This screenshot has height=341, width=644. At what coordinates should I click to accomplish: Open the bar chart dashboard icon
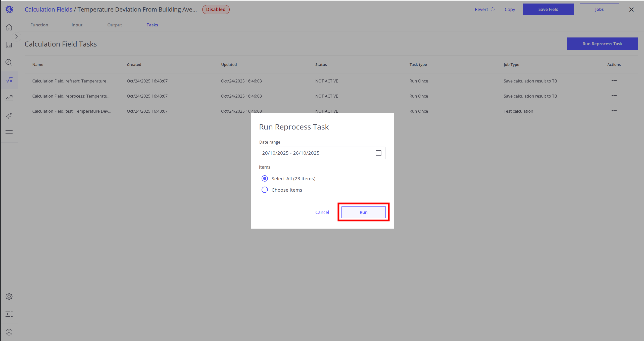click(9, 45)
